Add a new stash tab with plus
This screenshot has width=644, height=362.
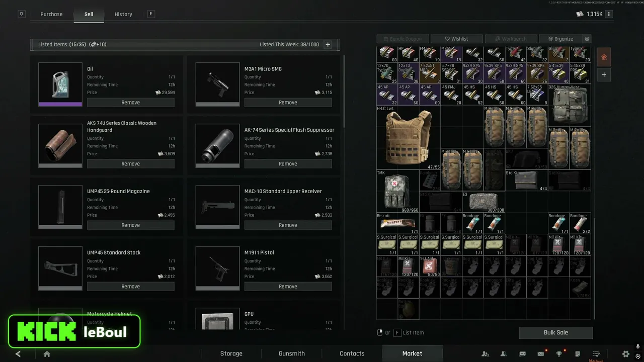point(604,75)
